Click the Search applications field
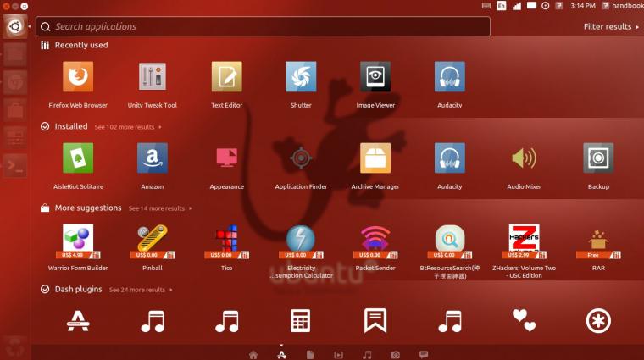Screen dimensions: 644x360 point(263,26)
